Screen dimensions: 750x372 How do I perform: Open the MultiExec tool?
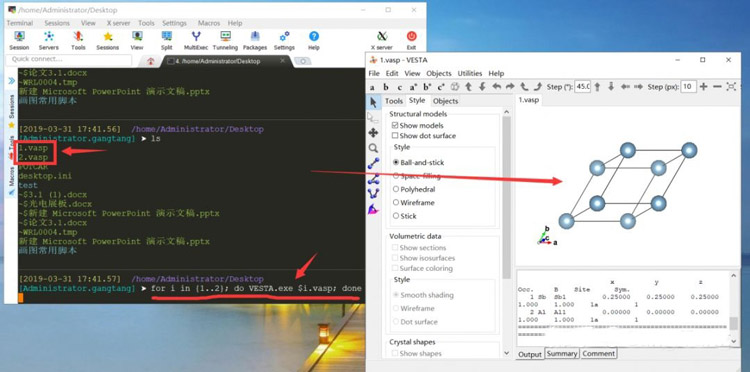196,40
